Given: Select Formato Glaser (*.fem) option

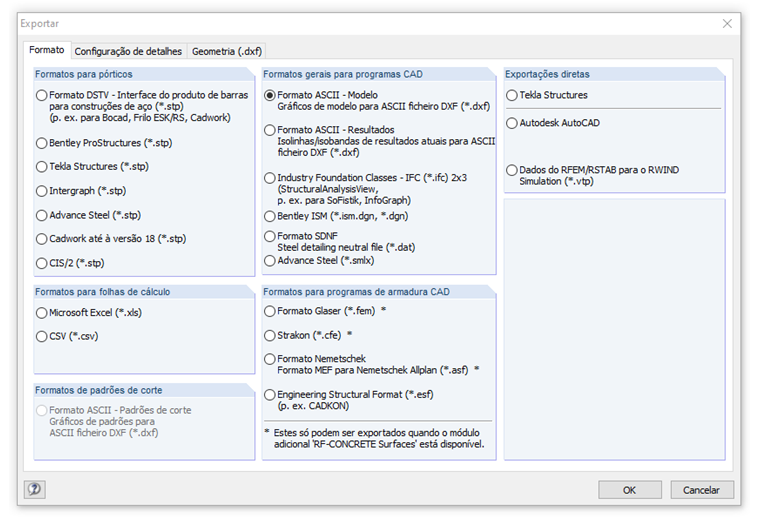Looking at the screenshot, I should (x=270, y=311).
